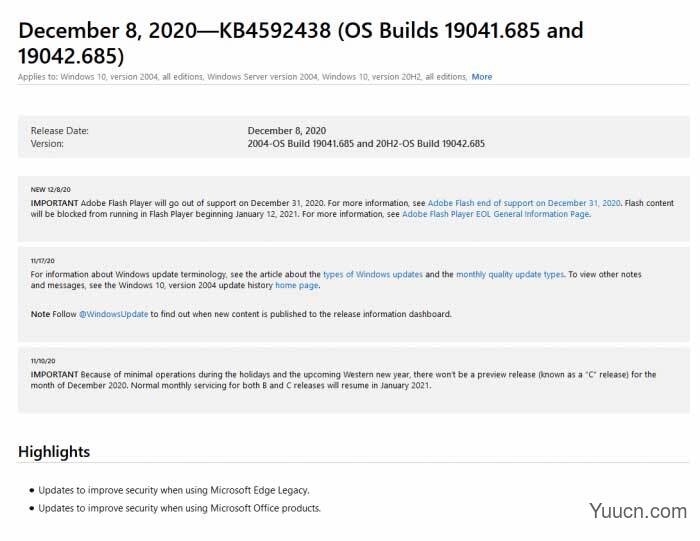This screenshot has width=700, height=541.
Task: Click the Applies to product list text
Action: (x=242, y=77)
